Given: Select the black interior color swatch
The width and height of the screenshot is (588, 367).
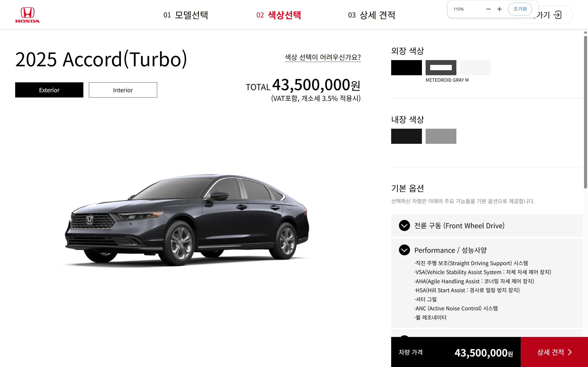Looking at the screenshot, I should click(x=406, y=136).
